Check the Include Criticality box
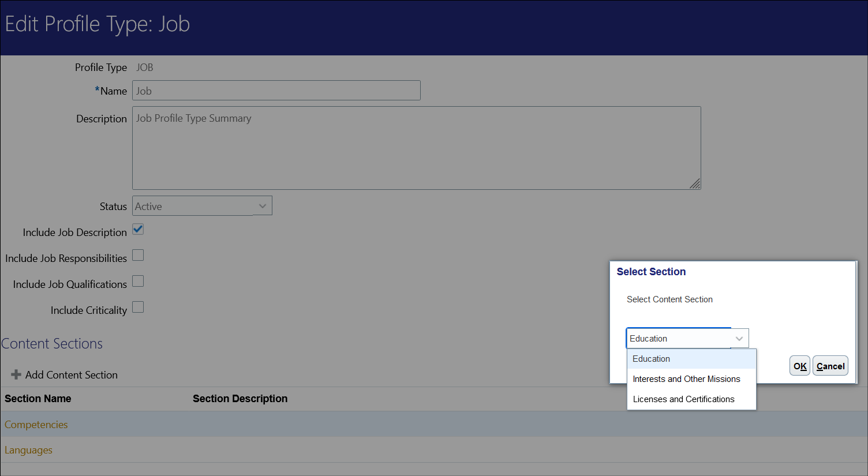 pyautogui.click(x=138, y=307)
